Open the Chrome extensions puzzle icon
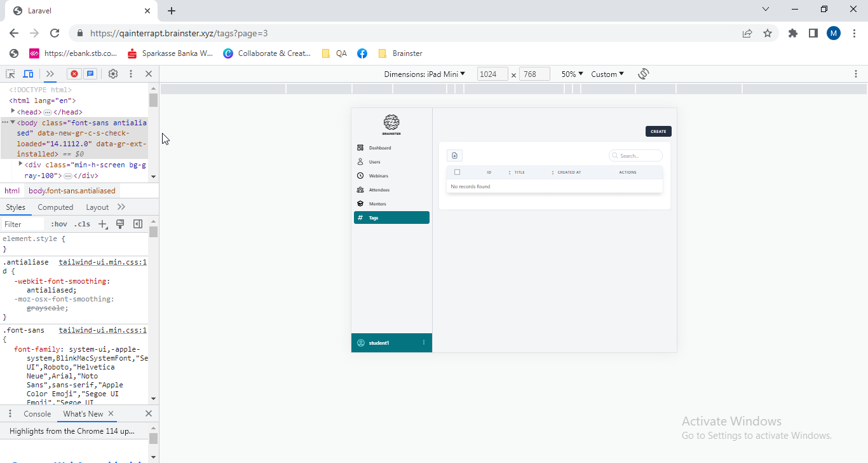The height and width of the screenshot is (463, 868). 792,33
